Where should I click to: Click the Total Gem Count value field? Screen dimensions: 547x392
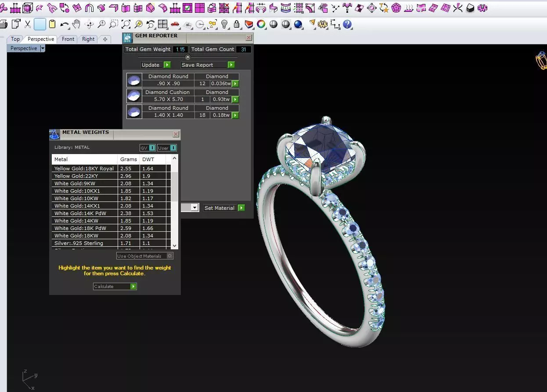point(244,49)
